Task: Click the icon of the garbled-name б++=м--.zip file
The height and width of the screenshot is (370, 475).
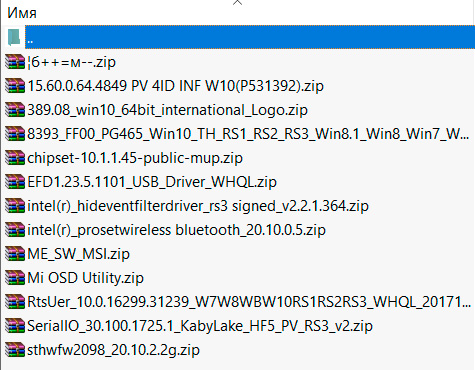Action: pyautogui.click(x=15, y=62)
